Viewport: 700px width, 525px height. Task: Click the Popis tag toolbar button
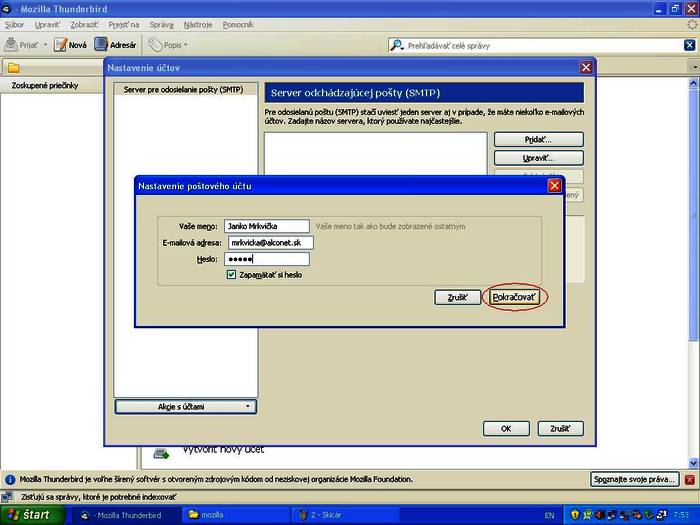(165, 45)
